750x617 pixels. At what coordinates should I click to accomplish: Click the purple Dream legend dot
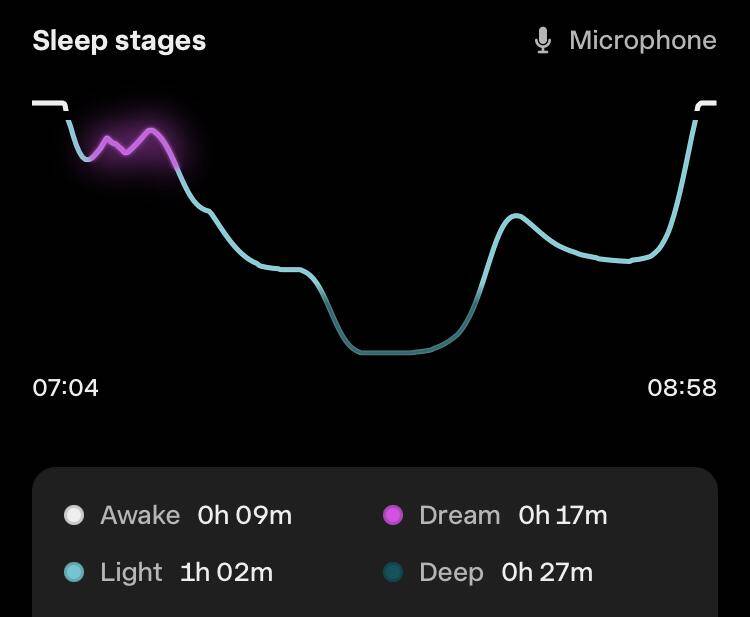(393, 515)
